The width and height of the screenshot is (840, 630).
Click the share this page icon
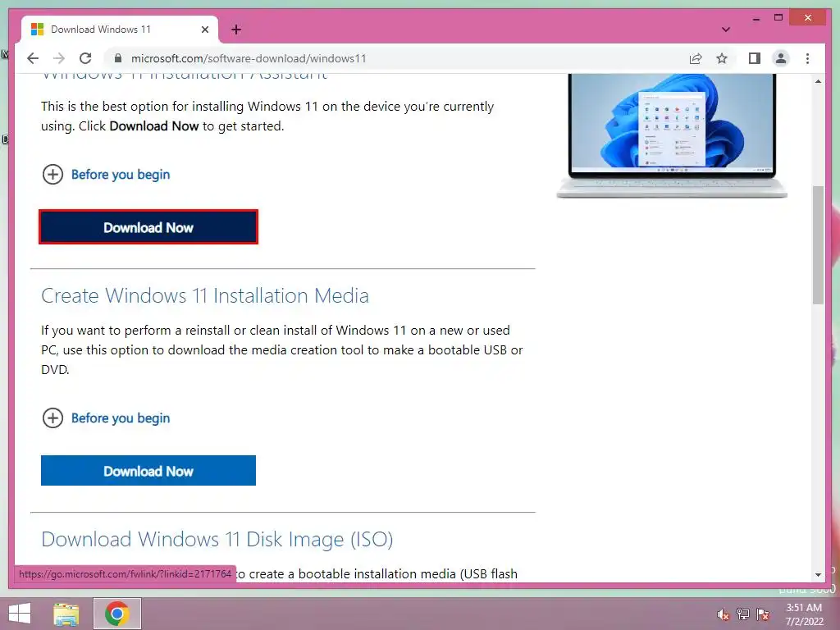696,58
